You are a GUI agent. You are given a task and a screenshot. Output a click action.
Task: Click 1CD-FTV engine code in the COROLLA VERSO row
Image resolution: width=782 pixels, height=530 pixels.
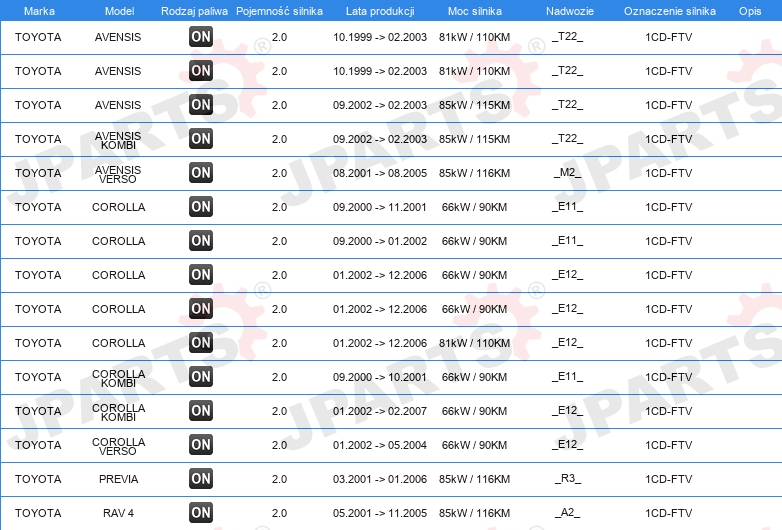point(668,445)
